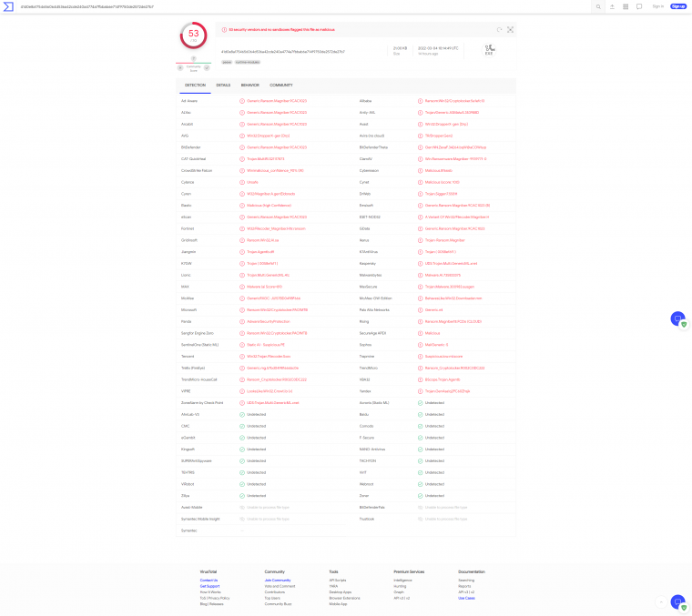Click the runtime-modules tag chip

[x=248, y=62]
